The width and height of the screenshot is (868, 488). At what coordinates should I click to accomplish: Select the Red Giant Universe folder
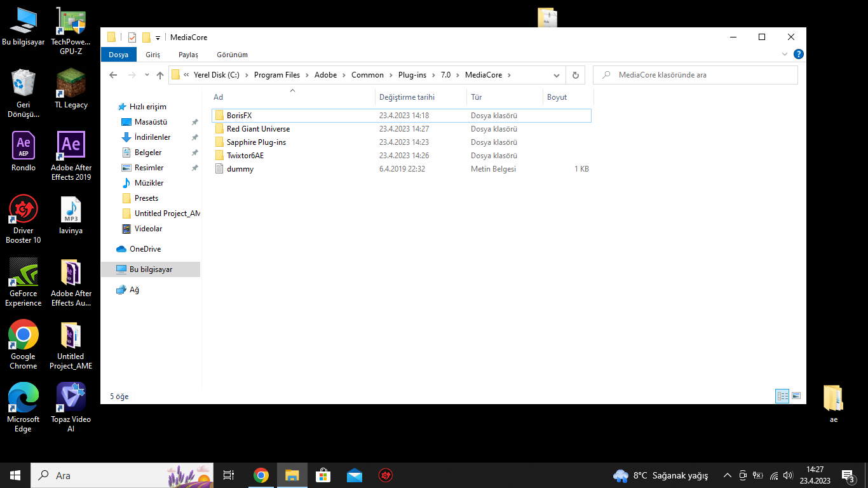click(401, 129)
